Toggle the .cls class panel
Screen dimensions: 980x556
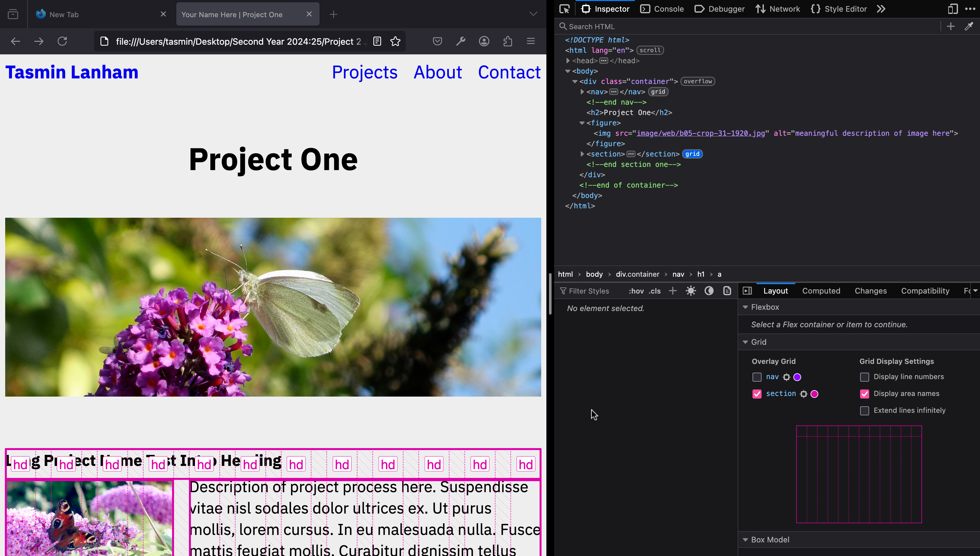(x=655, y=291)
